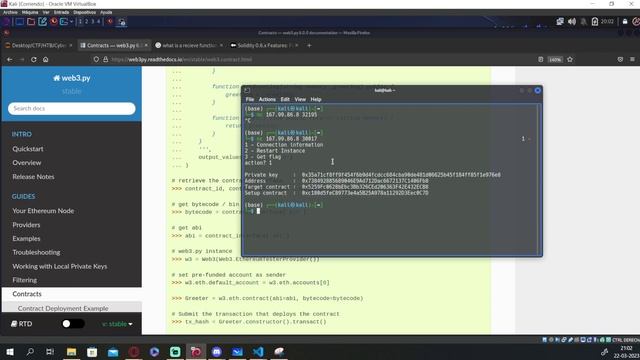Launch the text editor icon in Kali panel
Viewport: 640px width, 360px height.
[x=42, y=22]
